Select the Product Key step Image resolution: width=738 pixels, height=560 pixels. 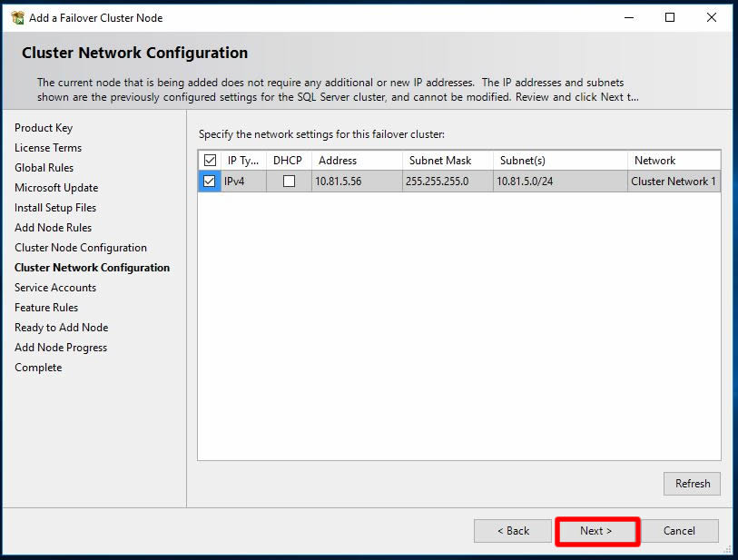tap(44, 128)
